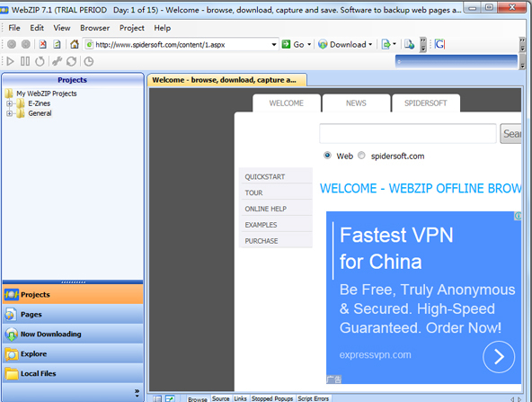This screenshot has height=402, width=532.
Task: Pause the download with Pause icon
Action: [x=25, y=61]
